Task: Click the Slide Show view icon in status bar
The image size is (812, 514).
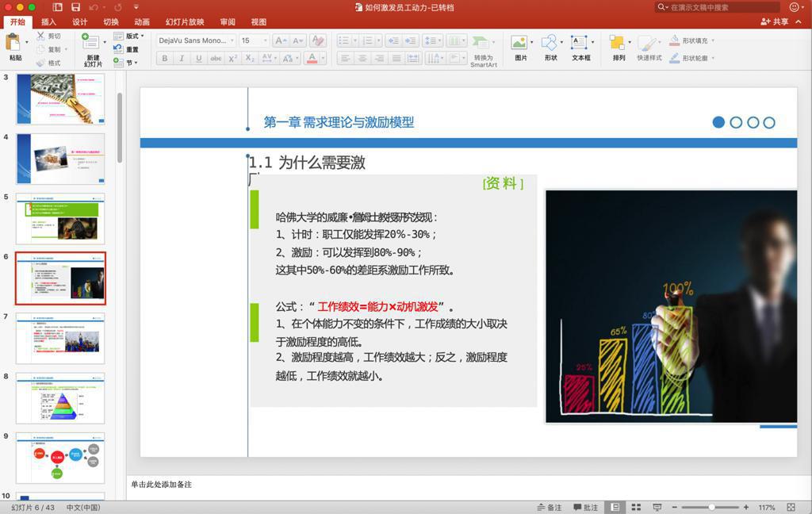Action: (x=657, y=508)
